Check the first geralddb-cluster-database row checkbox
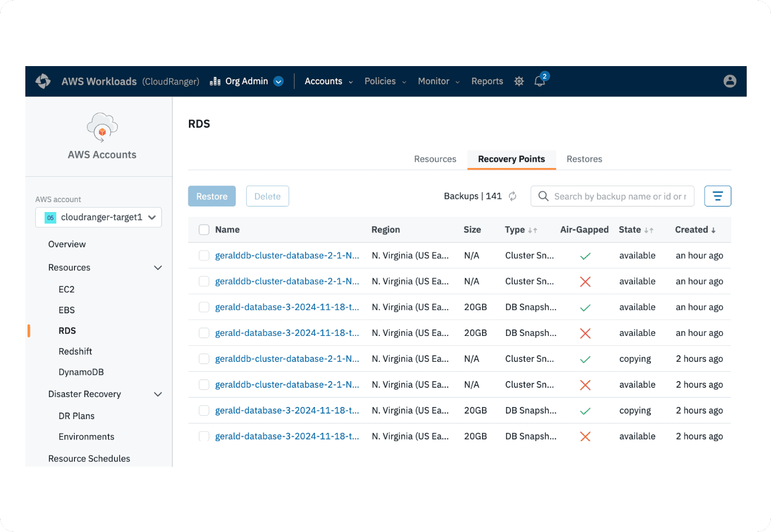This screenshot has height=532, width=771. (x=204, y=256)
